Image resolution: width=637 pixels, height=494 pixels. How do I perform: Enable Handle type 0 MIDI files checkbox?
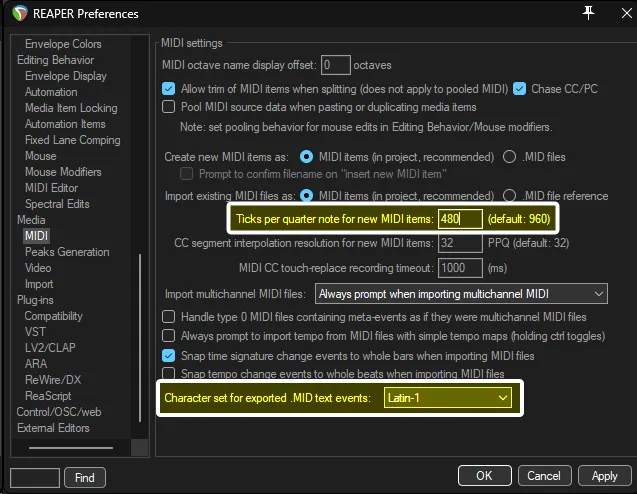click(169, 316)
